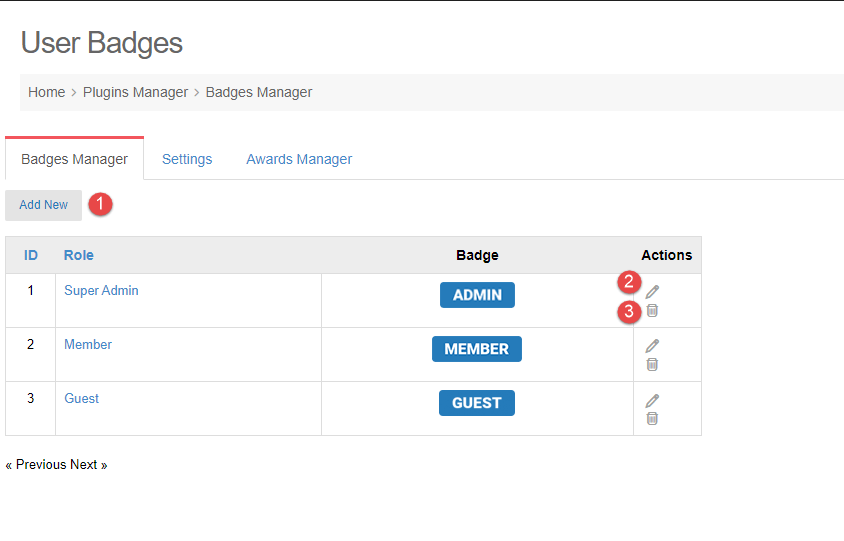Viewport: 844px width, 541px height.
Task: Sort table by ID column header
Action: 31,255
